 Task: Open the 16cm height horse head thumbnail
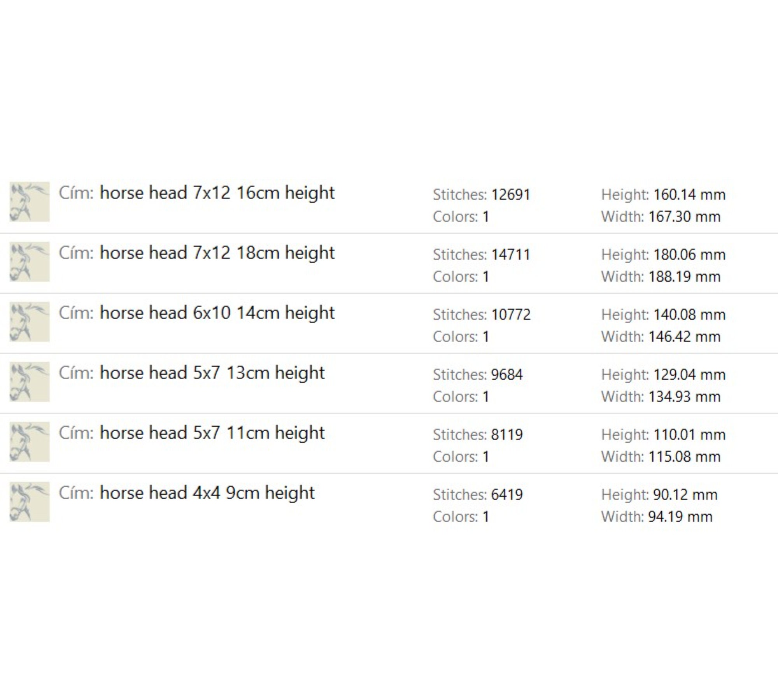pyautogui.click(x=30, y=201)
